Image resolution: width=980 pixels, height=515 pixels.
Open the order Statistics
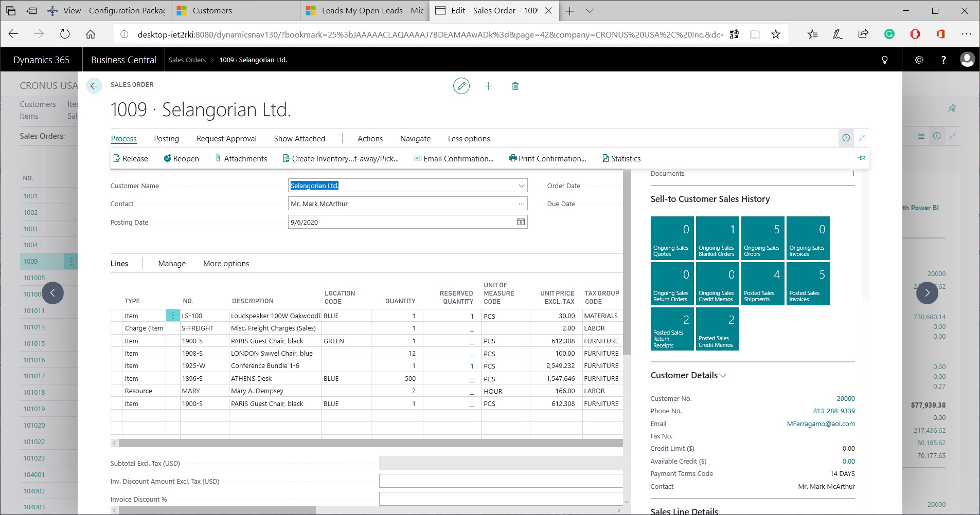pos(621,159)
